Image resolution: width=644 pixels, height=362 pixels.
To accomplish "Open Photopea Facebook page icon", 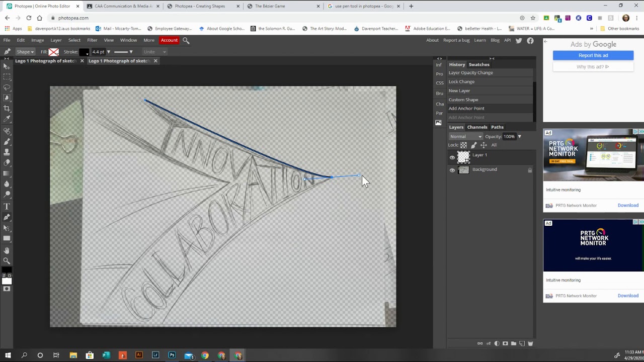I will (530, 40).
